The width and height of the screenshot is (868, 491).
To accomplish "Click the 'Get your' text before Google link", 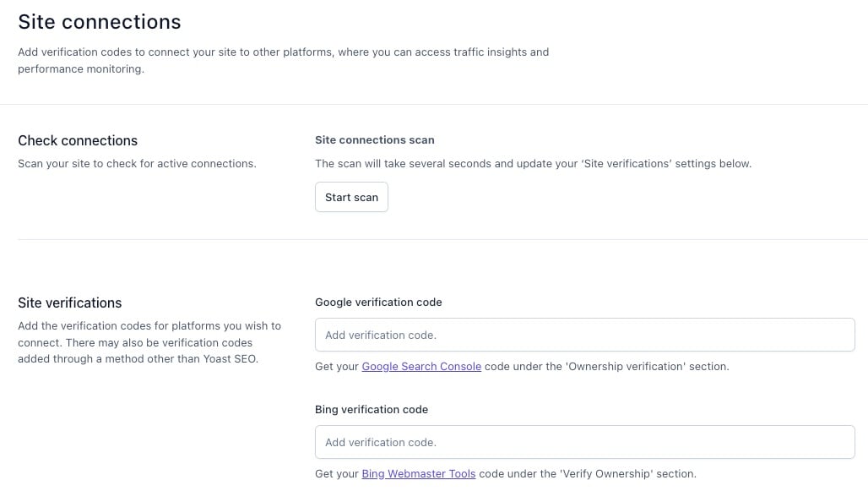I will 337,367.
